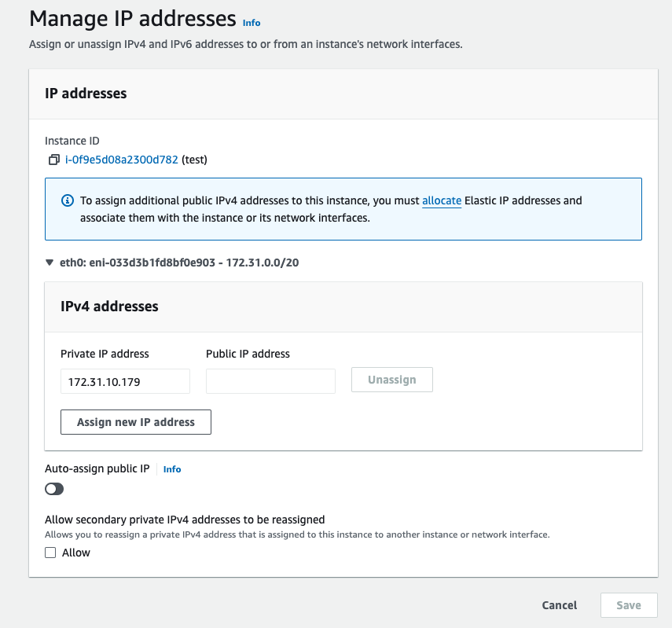Click the empty Public IP address field
672x628 pixels.
click(270, 380)
